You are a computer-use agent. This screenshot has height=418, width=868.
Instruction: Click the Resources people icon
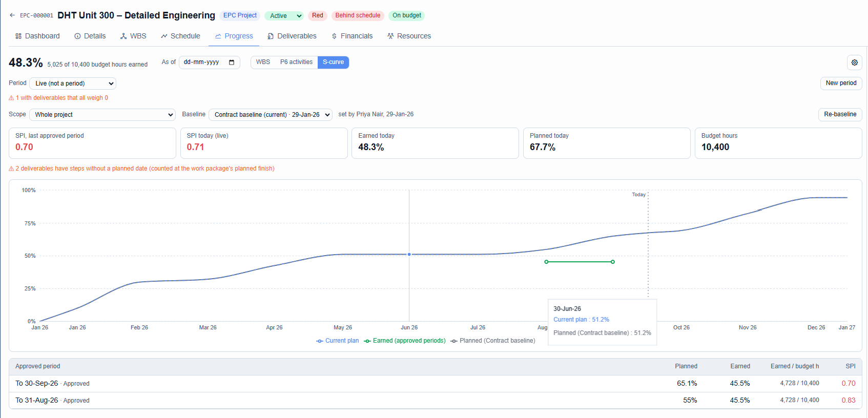point(390,36)
